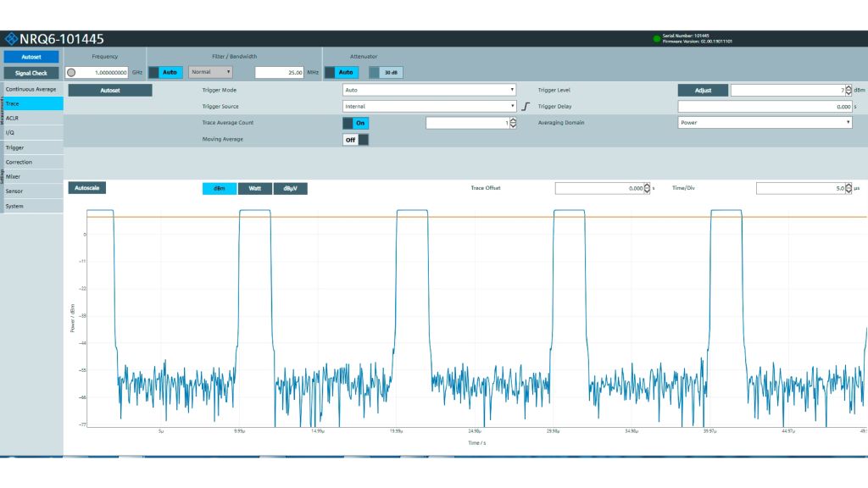This screenshot has width=868, height=488.
Task: Open the ACLR measurement tab
Action: click(x=31, y=118)
